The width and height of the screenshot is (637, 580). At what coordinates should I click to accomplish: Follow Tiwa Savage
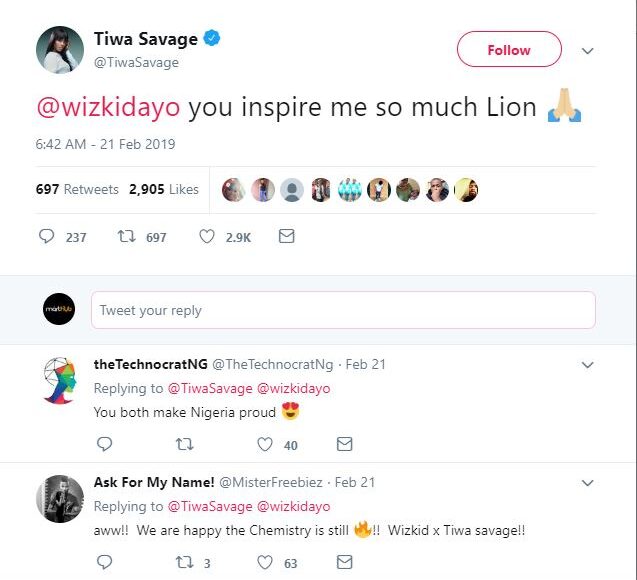(x=509, y=50)
